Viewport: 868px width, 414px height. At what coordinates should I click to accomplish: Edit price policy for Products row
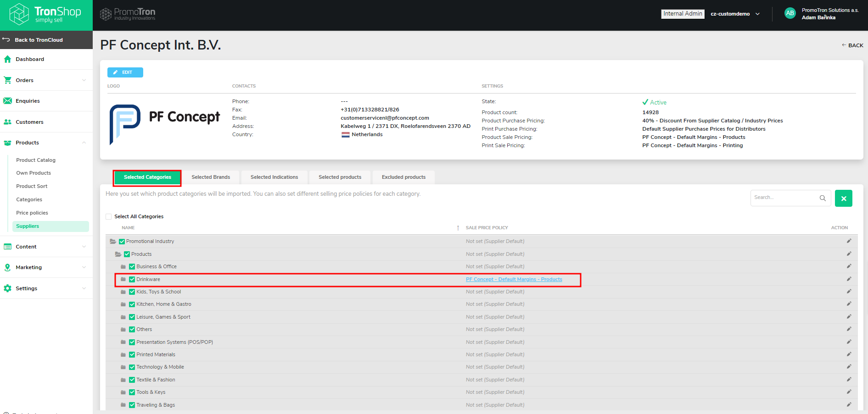(x=849, y=254)
